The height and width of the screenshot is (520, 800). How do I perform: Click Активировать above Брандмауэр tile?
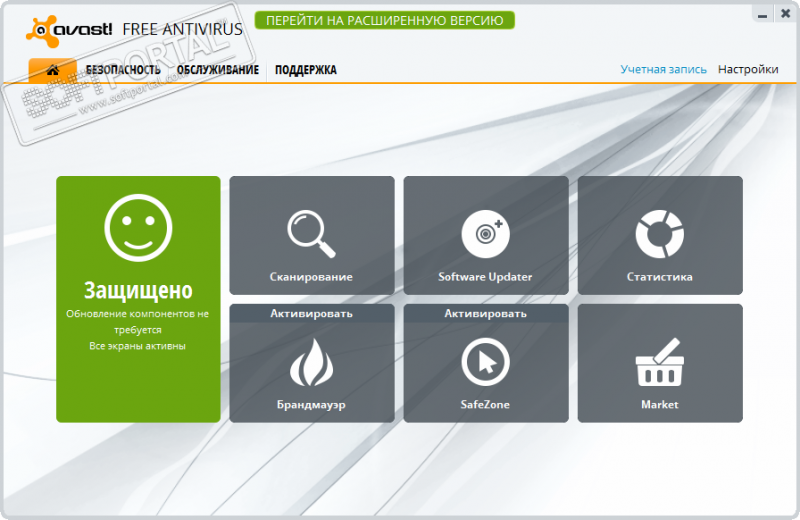[x=312, y=313]
